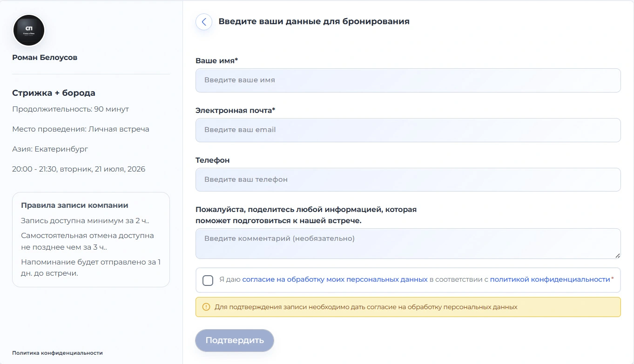Click the yellow notice text about consent
This screenshot has width=634, height=364.
click(366, 307)
